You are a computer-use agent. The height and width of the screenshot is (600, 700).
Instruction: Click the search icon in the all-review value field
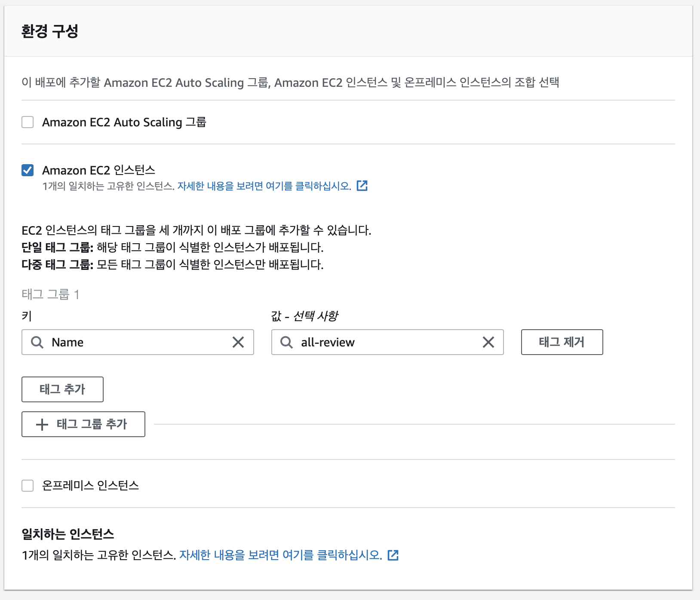tap(287, 342)
